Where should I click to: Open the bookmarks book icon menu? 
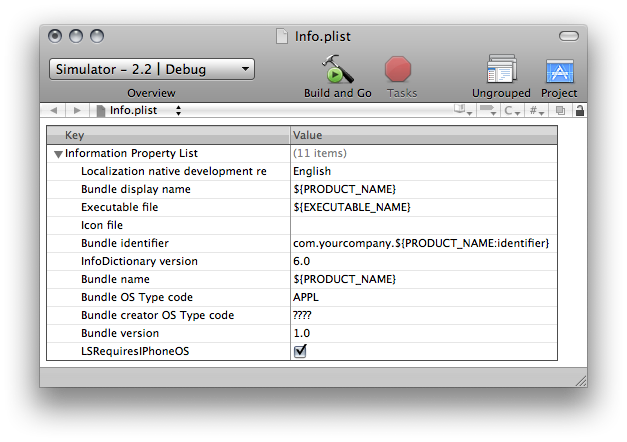(x=463, y=110)
